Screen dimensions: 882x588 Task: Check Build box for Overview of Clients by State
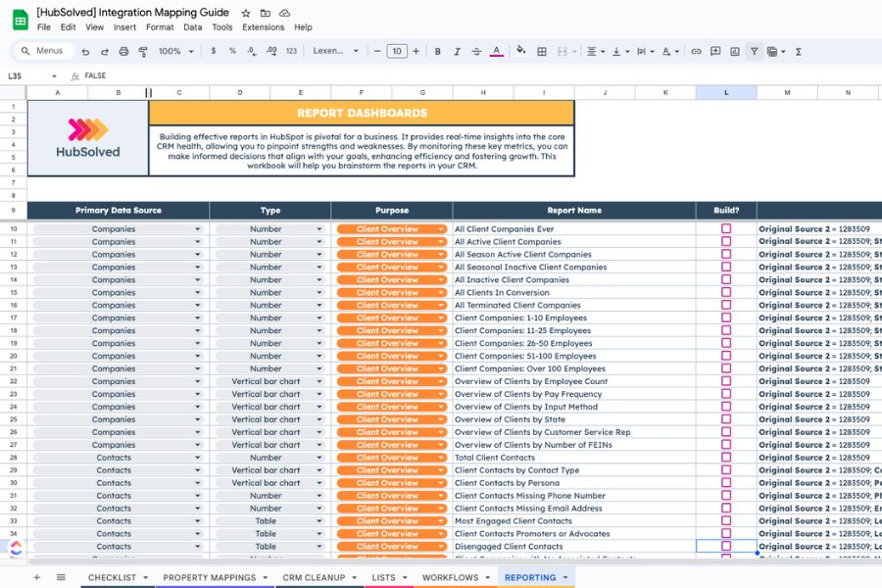coord(726,419)
